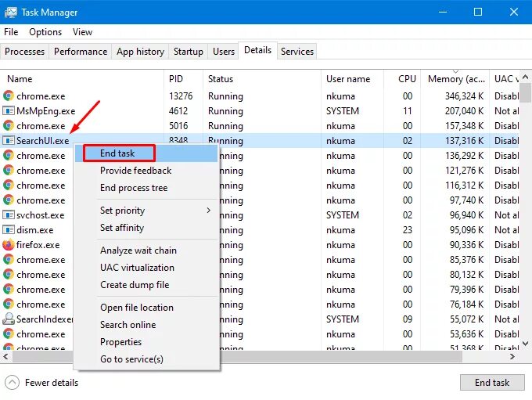Select the svchost.exe process name
The height and width of the screenshot is (400, 532).
[41, 215]
